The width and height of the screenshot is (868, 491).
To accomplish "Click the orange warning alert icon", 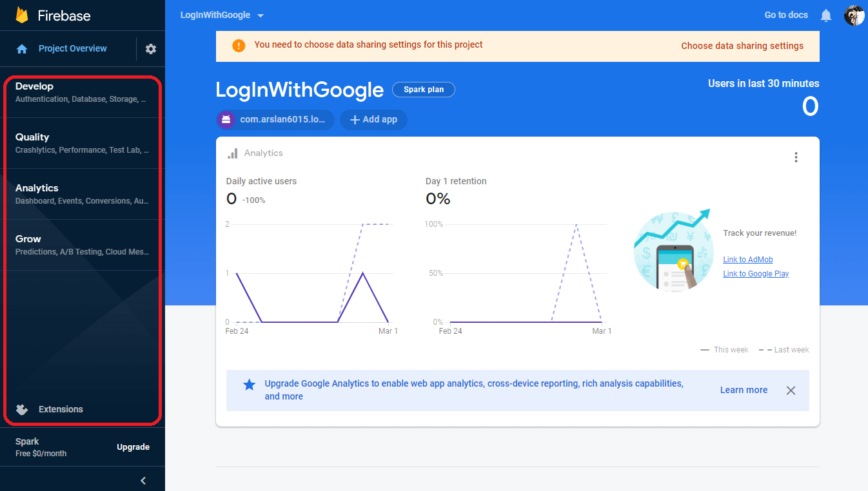I will tap(239, 46).
